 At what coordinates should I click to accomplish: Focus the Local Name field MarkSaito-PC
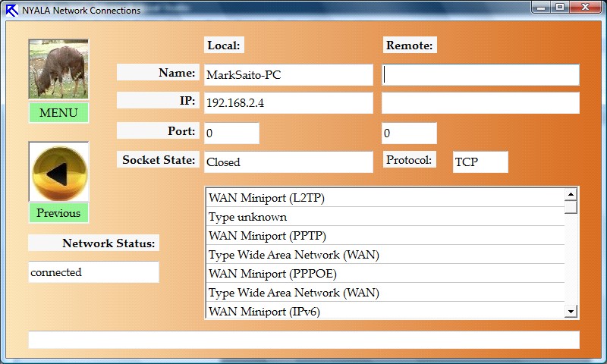pyautogui.click(x=288, y=75)
